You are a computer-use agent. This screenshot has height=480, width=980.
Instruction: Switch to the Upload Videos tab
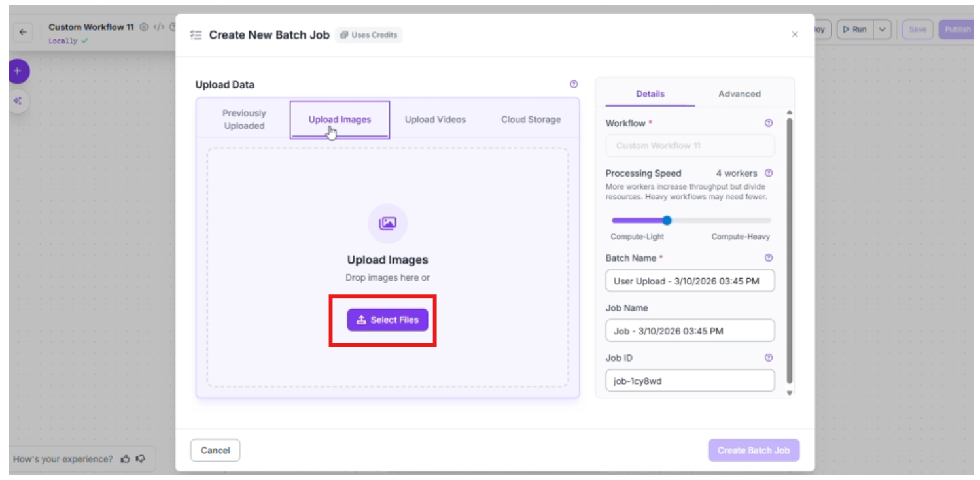[x=435, y=120]
